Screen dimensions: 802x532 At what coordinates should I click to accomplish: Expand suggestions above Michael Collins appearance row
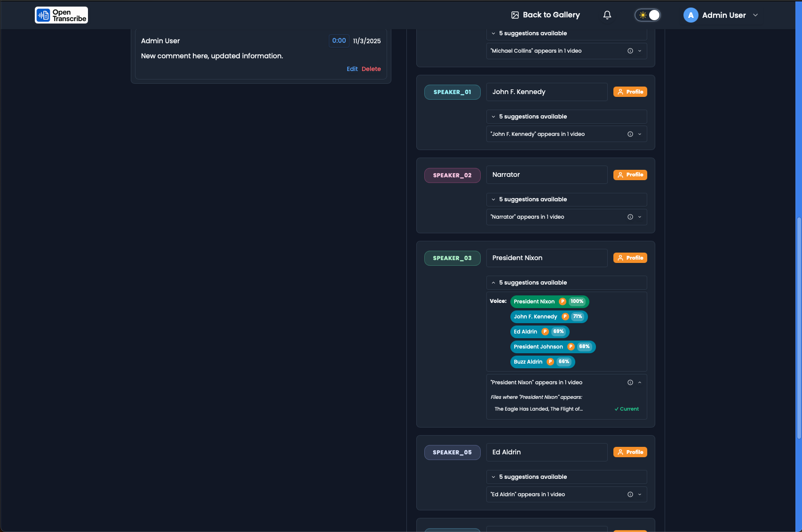(567, 33)
